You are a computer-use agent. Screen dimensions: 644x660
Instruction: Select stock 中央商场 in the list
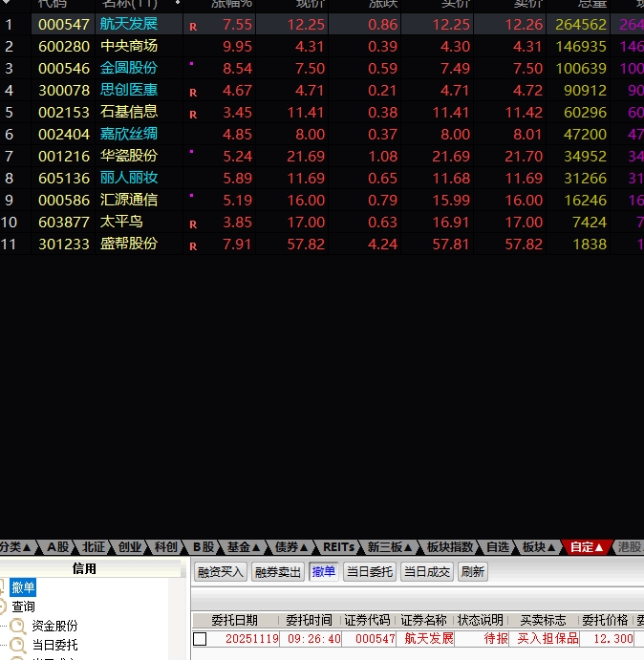click(128, 46)
